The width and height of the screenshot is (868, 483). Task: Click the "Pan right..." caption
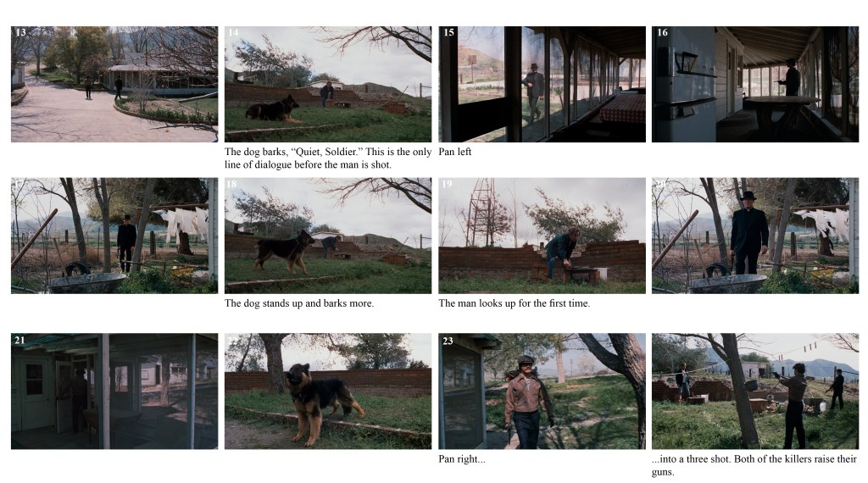(462, 458)
